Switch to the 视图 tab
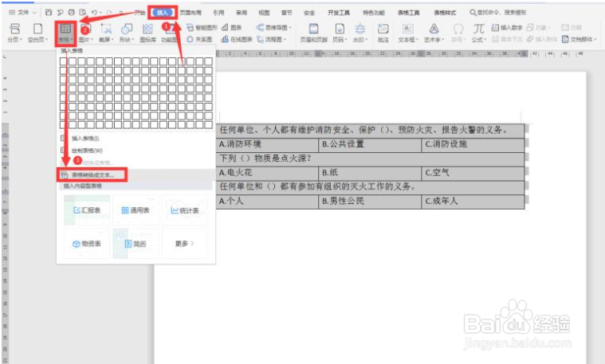The width and height of the screenshot is (605, 364). (264, 12)
